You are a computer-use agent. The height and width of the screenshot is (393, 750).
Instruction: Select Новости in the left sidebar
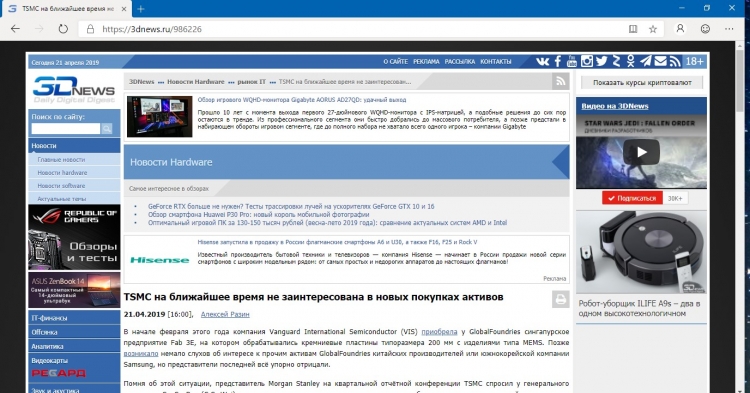(74, 146)
